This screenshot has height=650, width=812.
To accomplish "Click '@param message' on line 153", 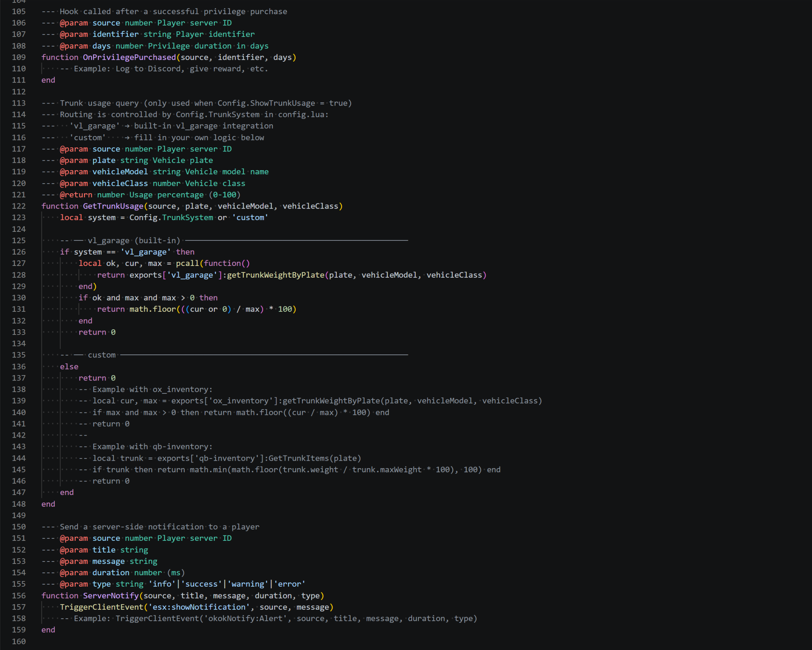I will point(92,561).
